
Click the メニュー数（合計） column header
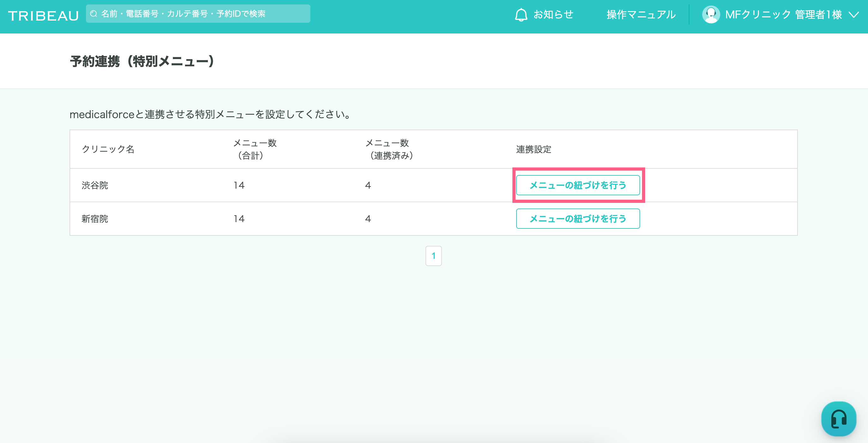click(255, 149)
